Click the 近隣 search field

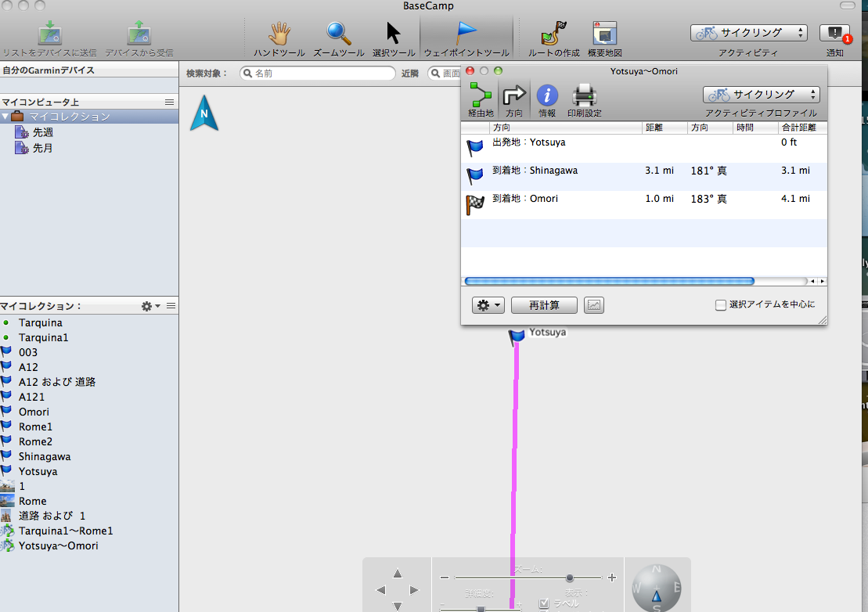click(x=444, y=73)
